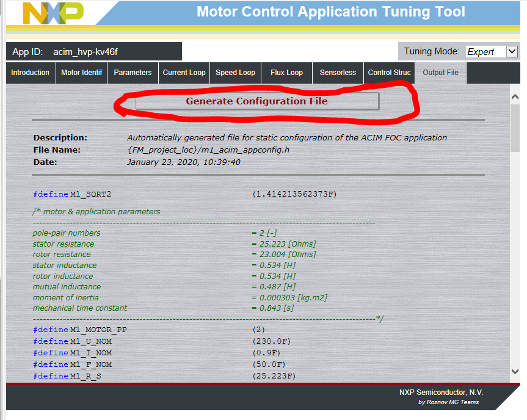The image size is (527, 420).
Task: Click the Output File tab
Action: [441, 73]
